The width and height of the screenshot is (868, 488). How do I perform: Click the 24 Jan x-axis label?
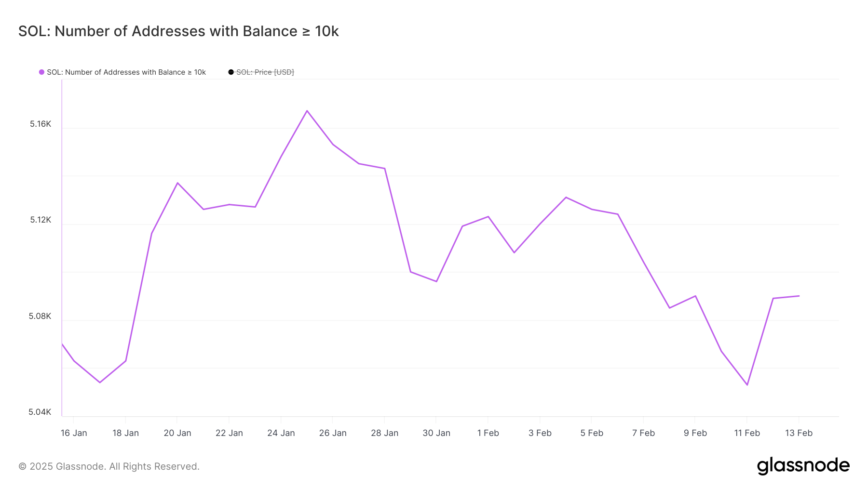point(281,433)
